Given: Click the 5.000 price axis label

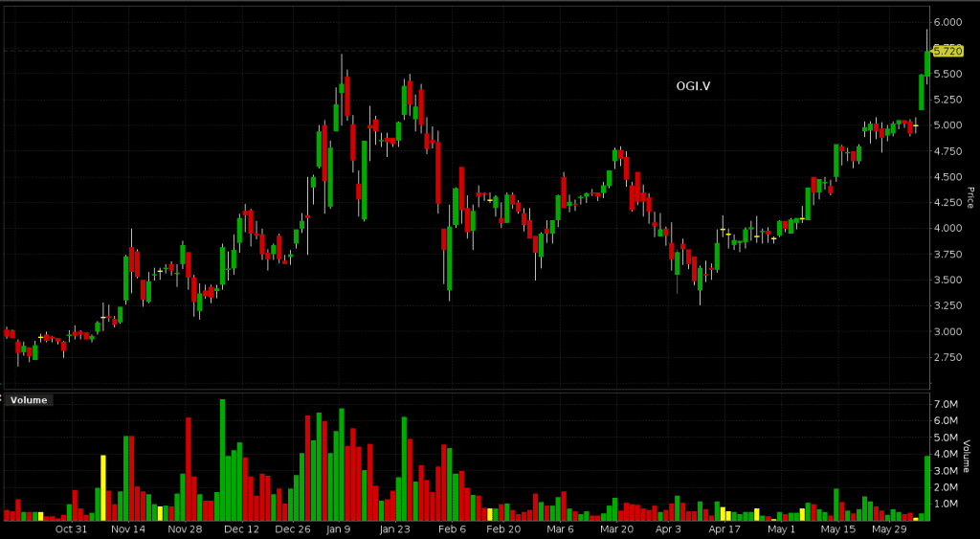Looking at the screenshot, I should pyautogui.click(x=948, y=125).
